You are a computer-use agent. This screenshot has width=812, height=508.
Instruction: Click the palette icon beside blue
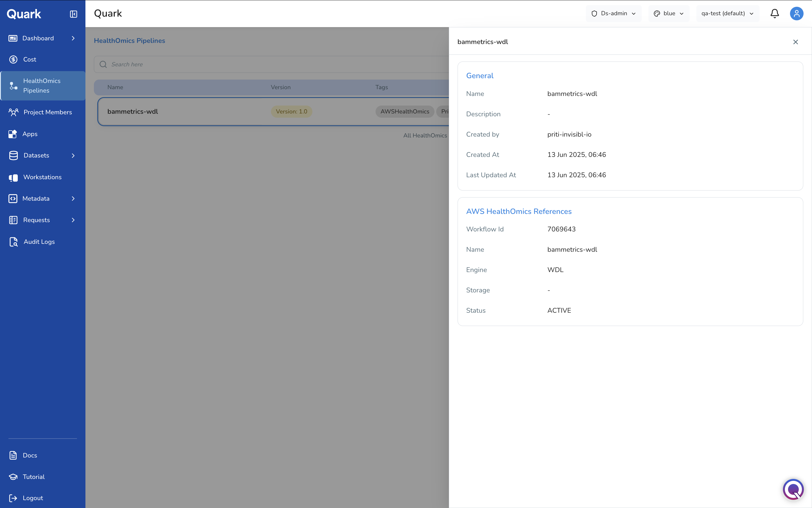coord(657,14)
